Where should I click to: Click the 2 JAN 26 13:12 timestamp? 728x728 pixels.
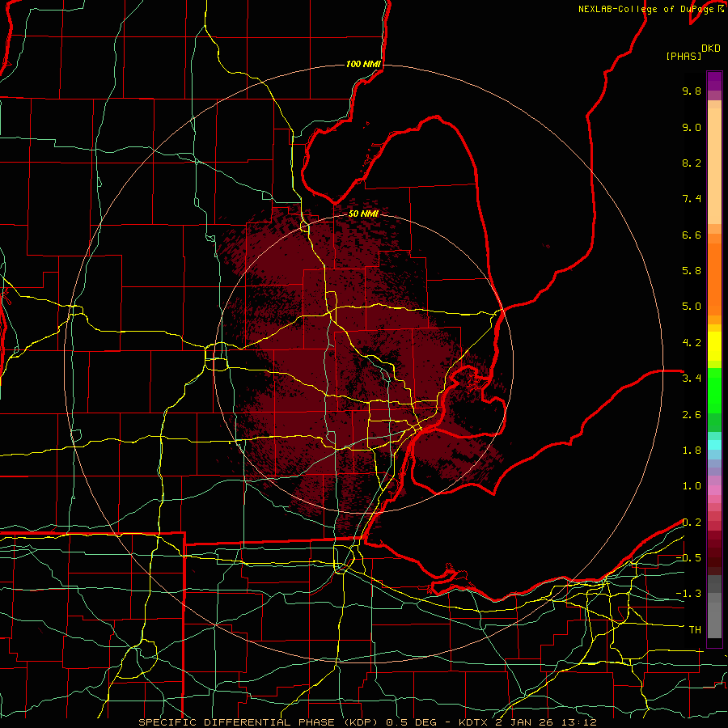546,722
